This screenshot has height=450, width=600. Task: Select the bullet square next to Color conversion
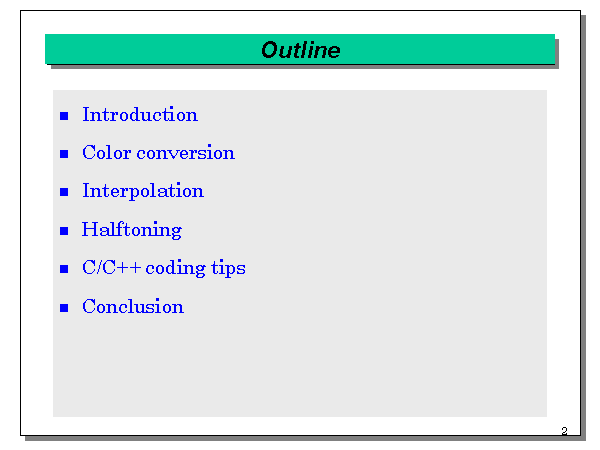pyautogui.click(x=65, y=154)
